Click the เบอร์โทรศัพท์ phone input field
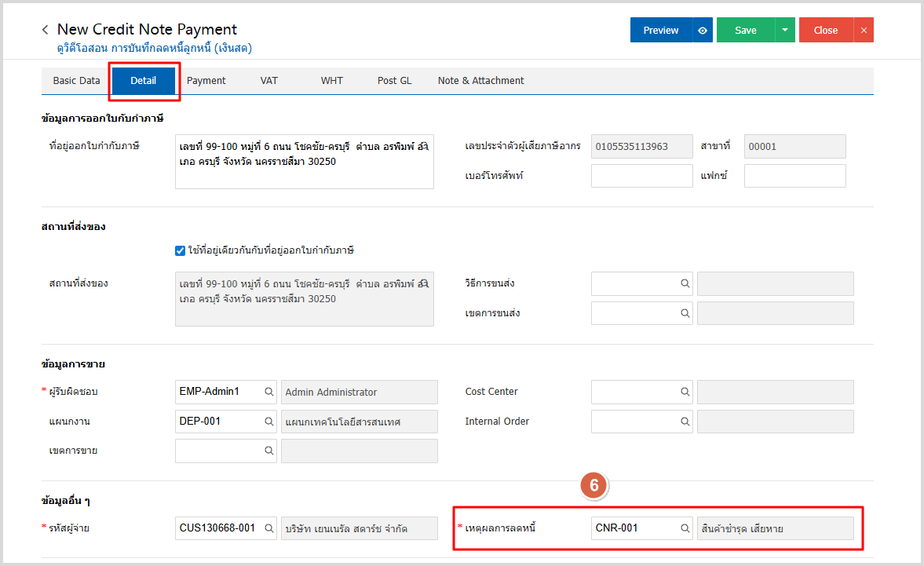This screenshot has width=924, height=566. [x=641, y=176]
